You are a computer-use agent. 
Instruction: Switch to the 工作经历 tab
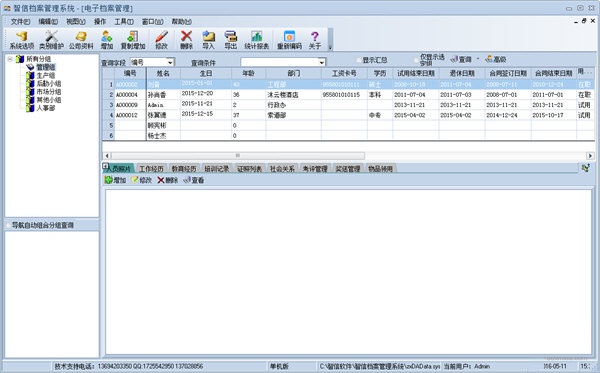151,168
